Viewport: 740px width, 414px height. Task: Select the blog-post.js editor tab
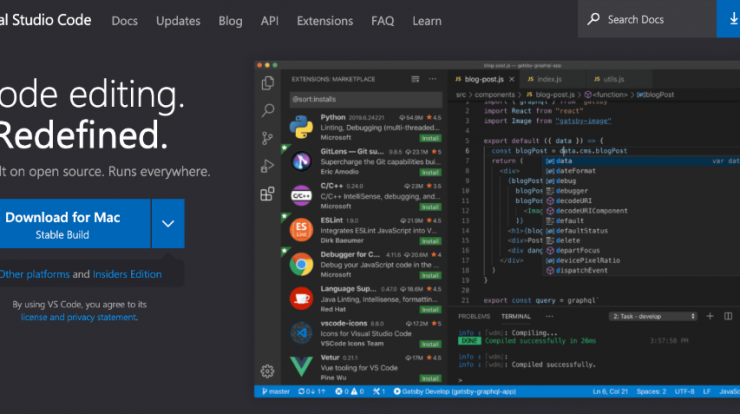(x=484, y=79)
